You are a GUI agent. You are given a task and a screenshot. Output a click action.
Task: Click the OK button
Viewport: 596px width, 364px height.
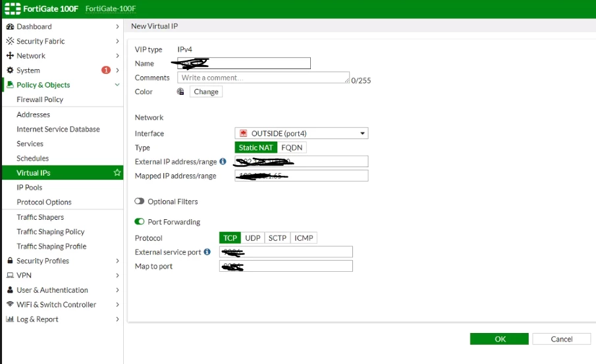point(499,339)
